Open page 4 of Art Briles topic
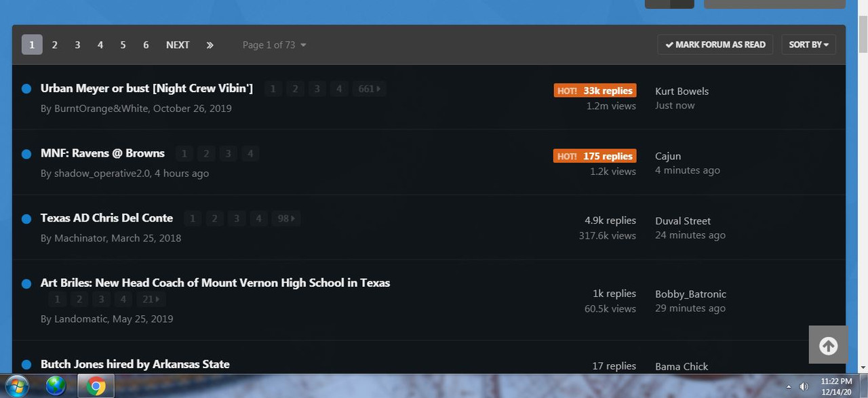The height and width of the screenshot is (398, 868). point(123,299)
